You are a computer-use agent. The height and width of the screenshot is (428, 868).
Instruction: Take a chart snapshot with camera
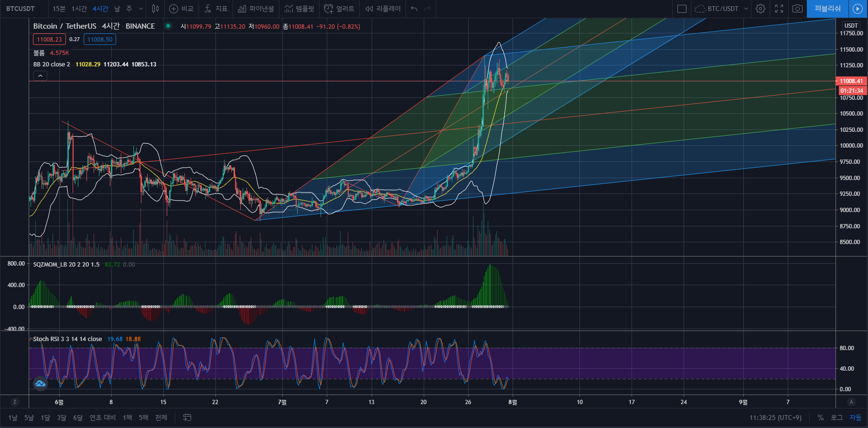[797, 9]
